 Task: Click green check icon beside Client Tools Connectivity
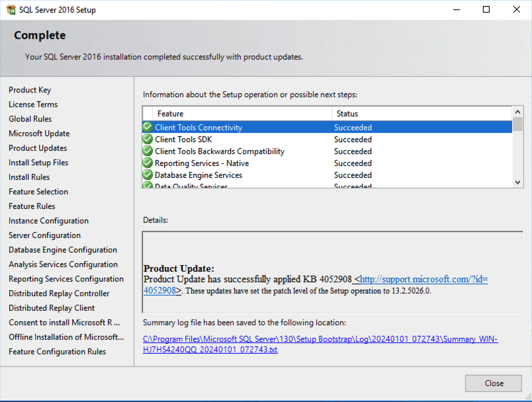(148, 128)
